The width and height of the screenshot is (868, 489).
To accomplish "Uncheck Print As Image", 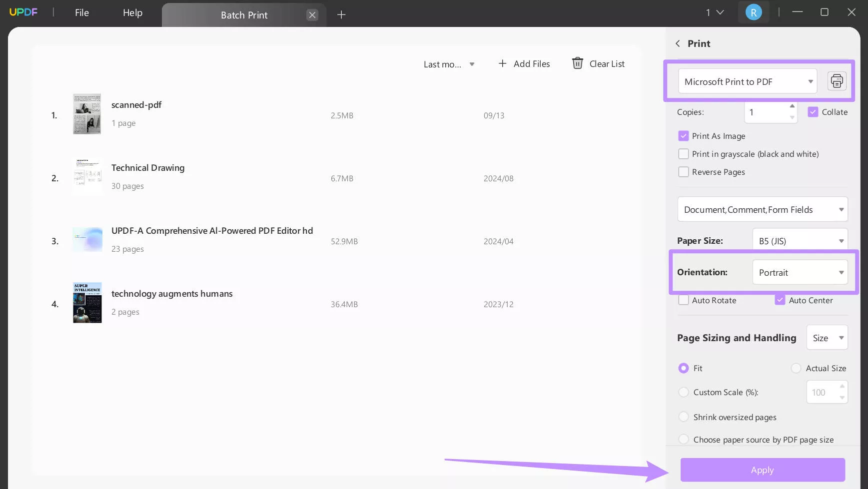I will pyautogui.click(x=684, y=136).
